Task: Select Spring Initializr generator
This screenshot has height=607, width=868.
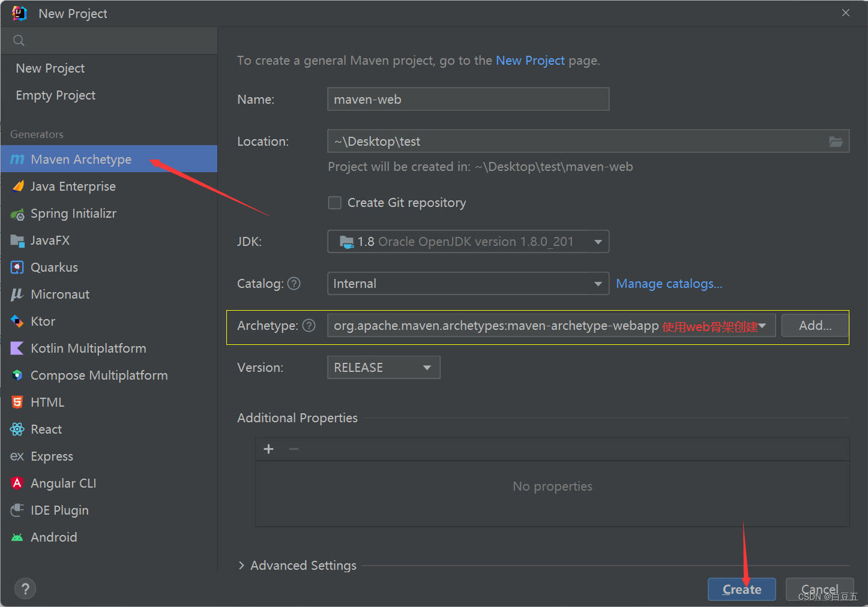Action: pos(73,214)
